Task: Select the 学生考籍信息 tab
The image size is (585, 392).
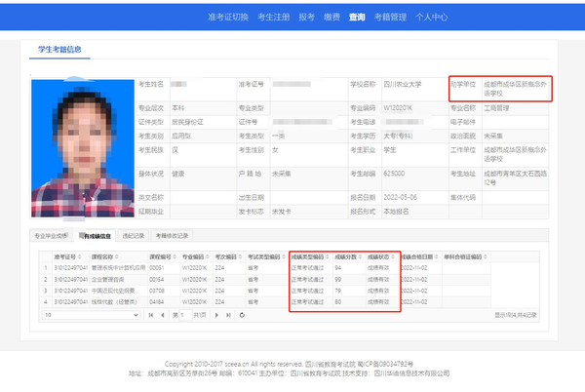Action: (x=59, y=49)
